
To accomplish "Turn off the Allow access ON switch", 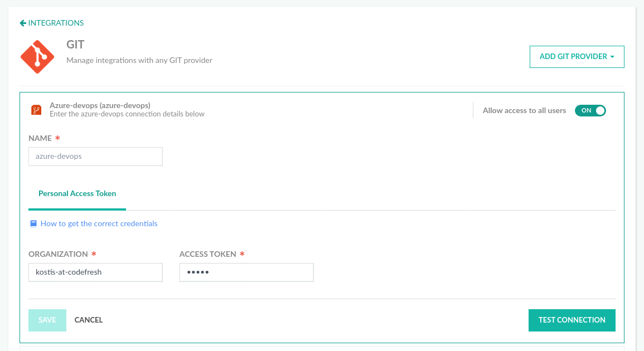I will click(590, 110).
